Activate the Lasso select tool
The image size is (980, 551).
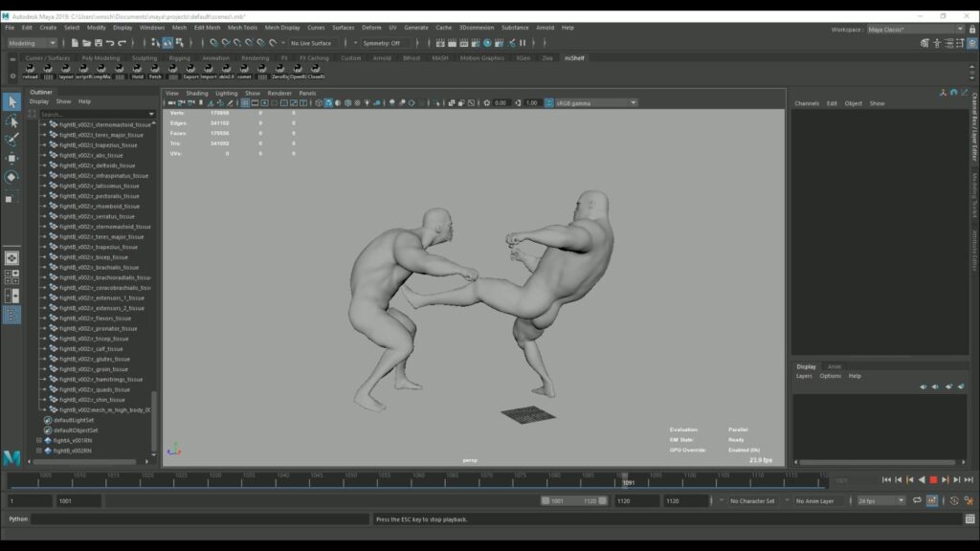click(11, 121)
